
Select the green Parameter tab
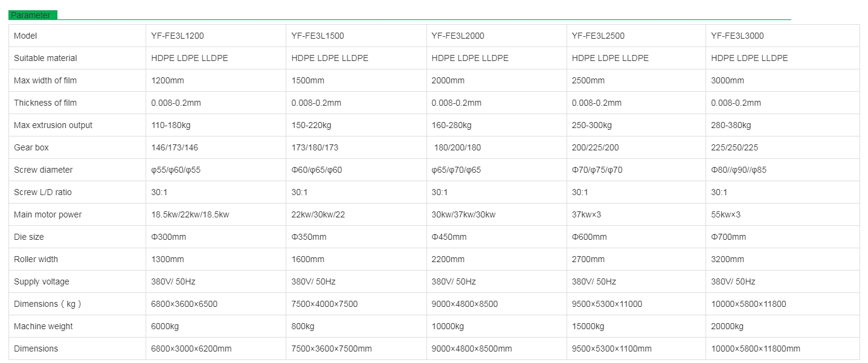[32, 15]
